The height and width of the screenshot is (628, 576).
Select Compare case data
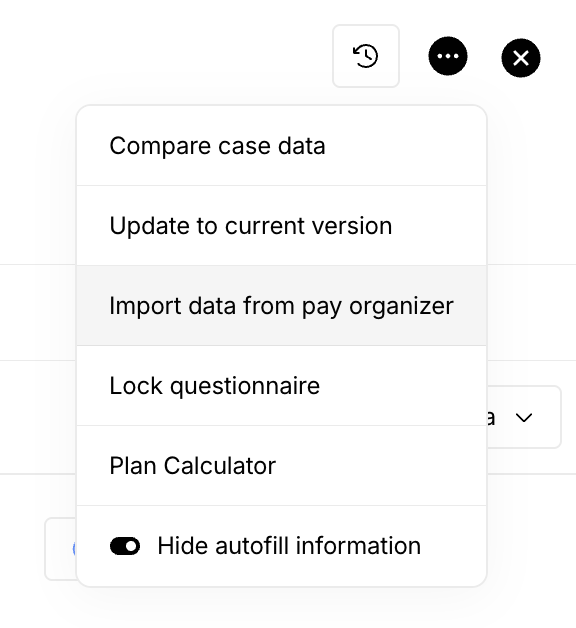click(282, 146)
